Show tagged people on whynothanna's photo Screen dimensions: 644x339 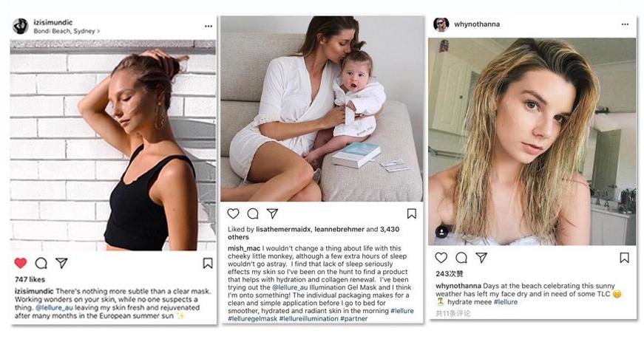pos(442,232)
